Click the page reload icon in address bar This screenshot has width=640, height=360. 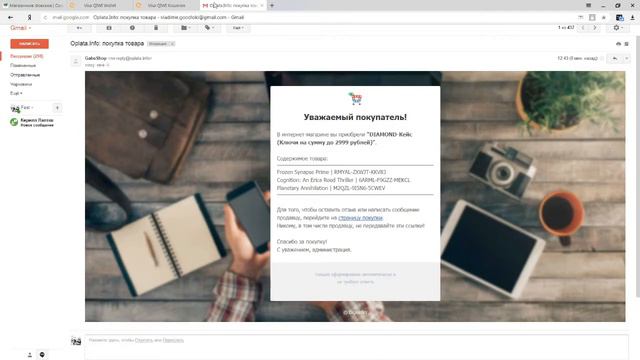point(45,18)
